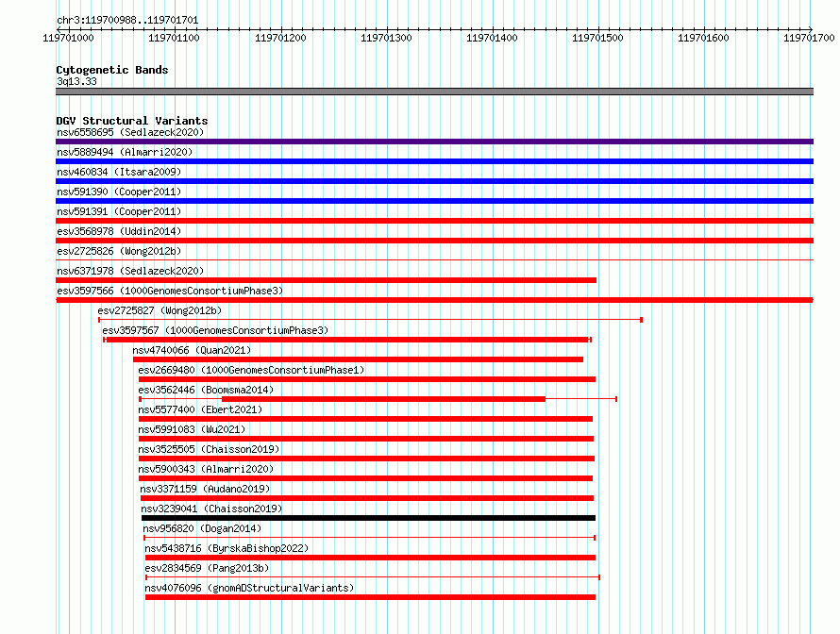Click the thin line under esv2834569
840x634 pixels.
coord(373,577)
